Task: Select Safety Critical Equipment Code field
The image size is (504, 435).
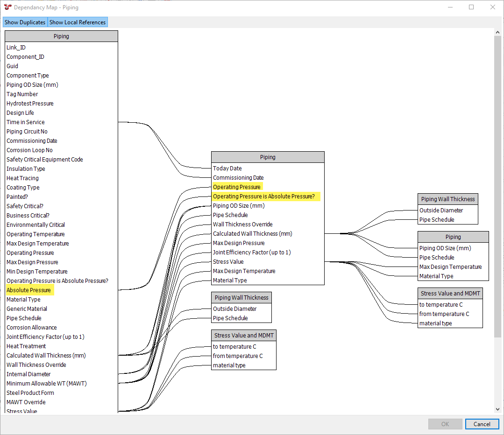Action: (x=45, y=159)
